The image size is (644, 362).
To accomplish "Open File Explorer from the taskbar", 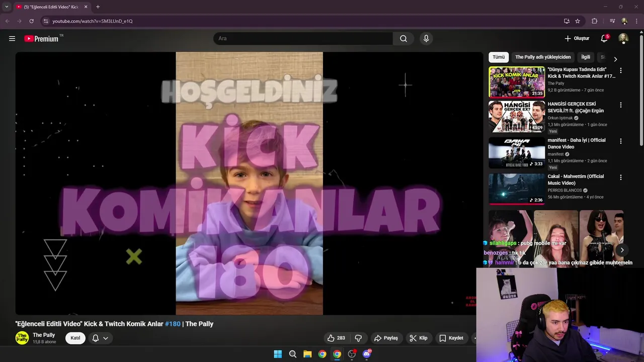I will click(307, 354).
